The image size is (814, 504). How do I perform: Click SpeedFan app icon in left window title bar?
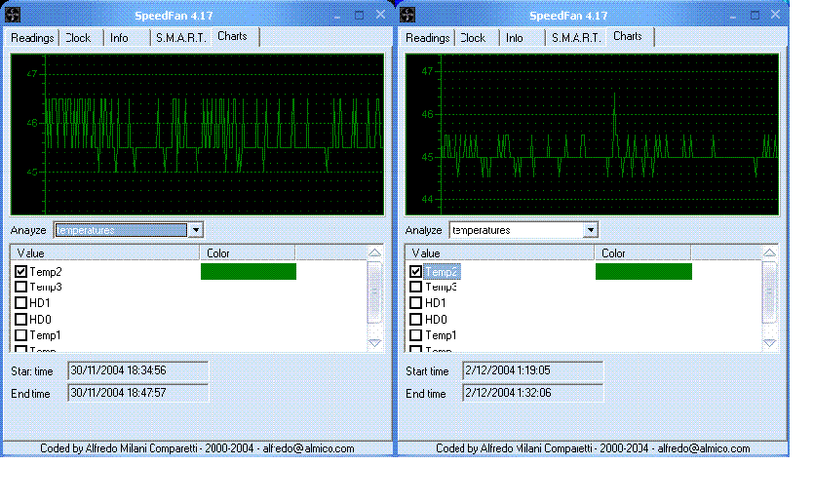(13, 15)
